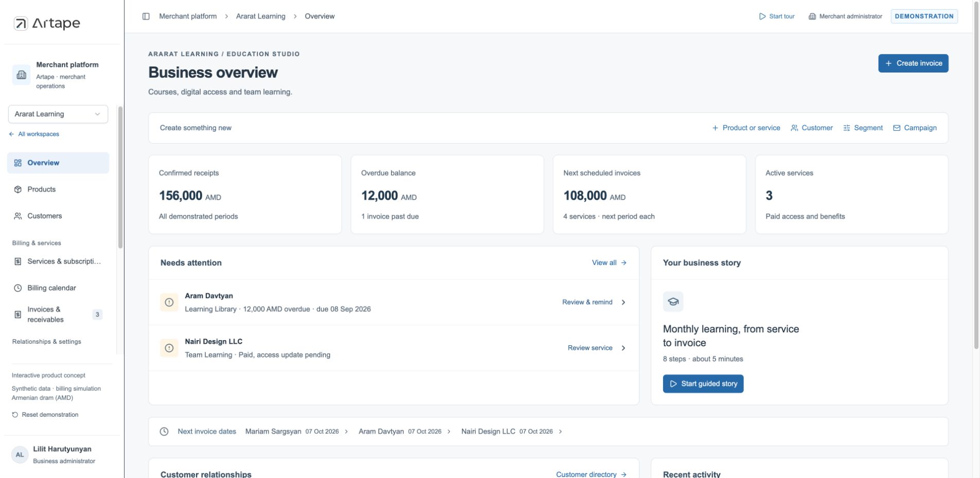Open the Overview sidebar menu item
Viewport: 980px width, 478px height.
tap(58, 163)
